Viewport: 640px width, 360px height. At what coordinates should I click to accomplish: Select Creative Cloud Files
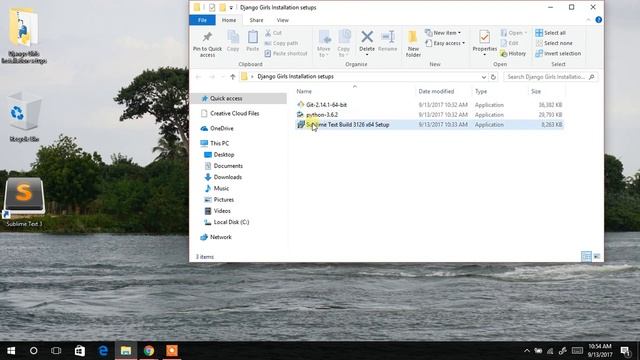click(234, 113)
